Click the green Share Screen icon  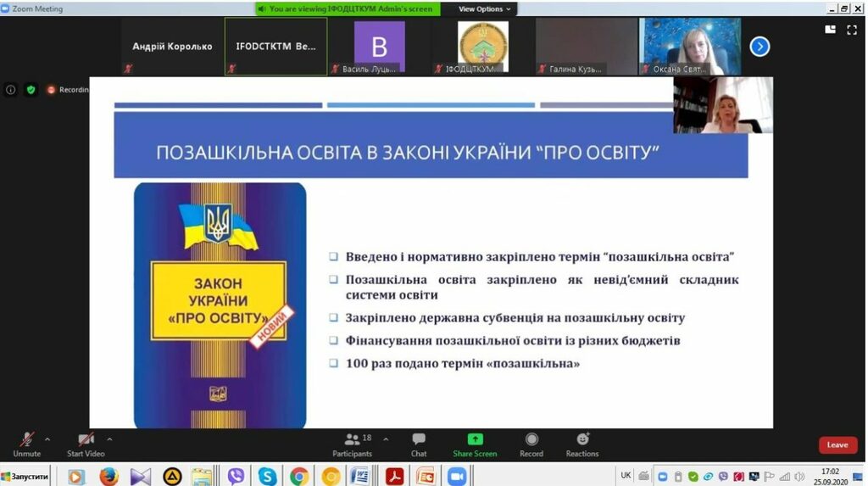coord(475,439)
